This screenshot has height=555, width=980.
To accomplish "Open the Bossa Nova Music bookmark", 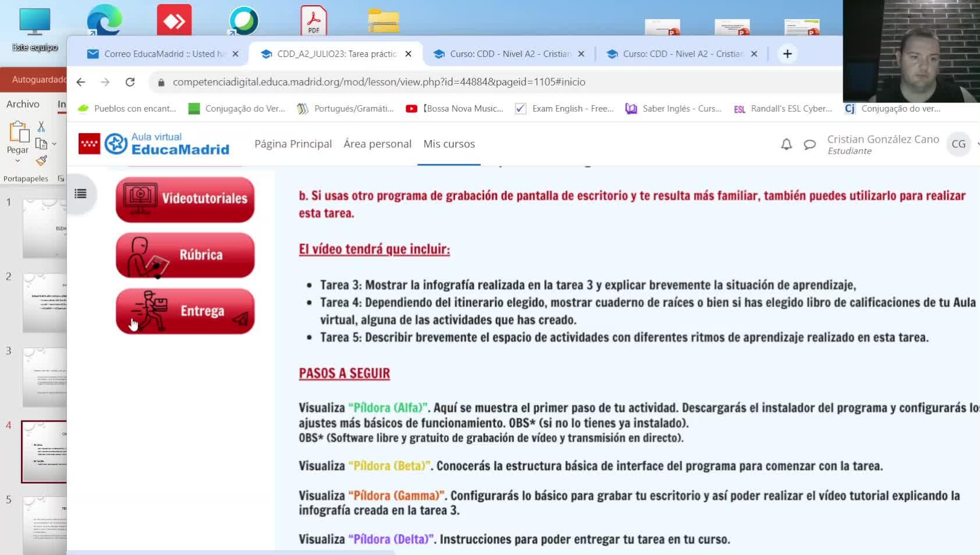I will click(x=455, y=108).
